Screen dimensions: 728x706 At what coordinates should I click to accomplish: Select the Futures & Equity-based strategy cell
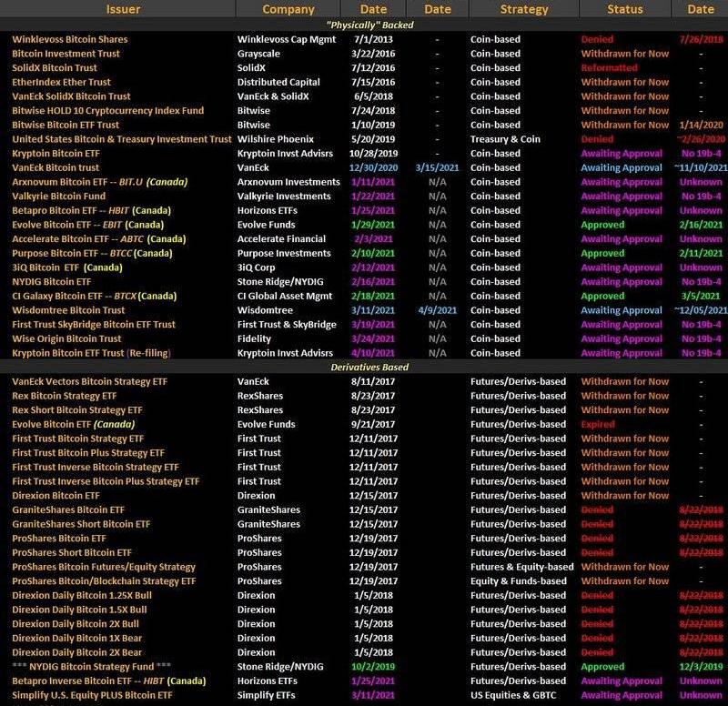point(521,567)
